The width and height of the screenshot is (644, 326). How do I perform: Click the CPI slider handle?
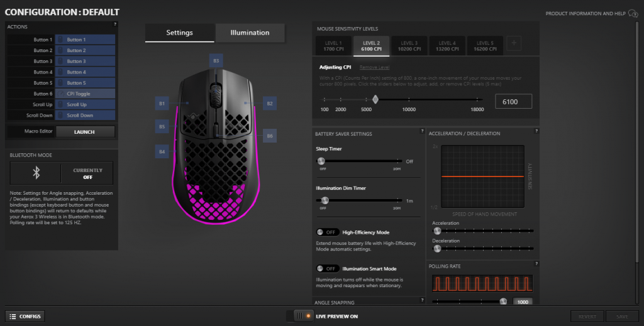coord(375,99)
